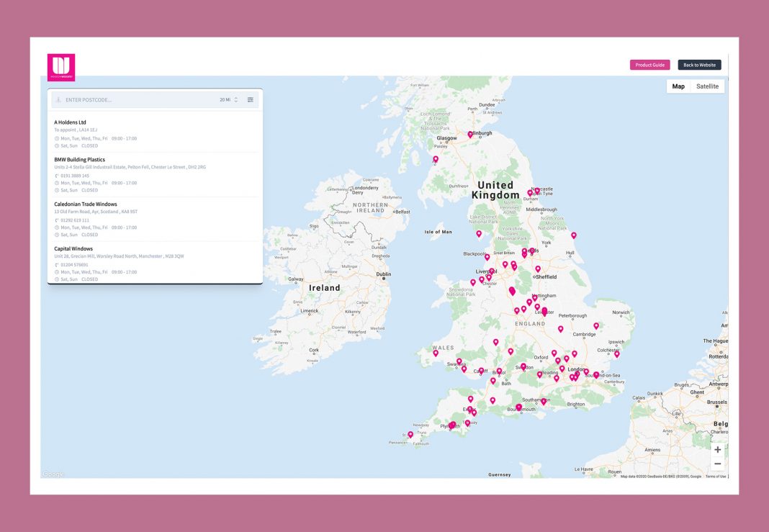Screen dimensions: 769x532
Task: Select the map pin southwest of Peterborough
Action: pos(561,330)
